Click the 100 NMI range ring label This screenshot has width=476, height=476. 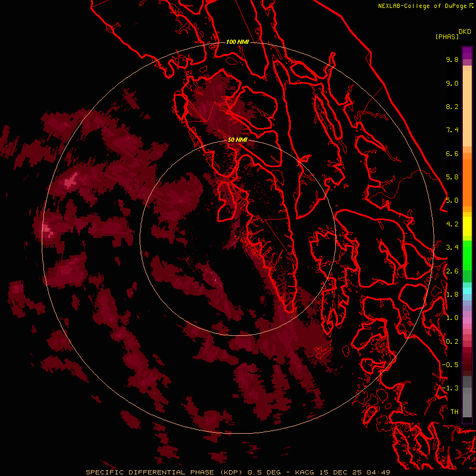[x=237, y=42]
